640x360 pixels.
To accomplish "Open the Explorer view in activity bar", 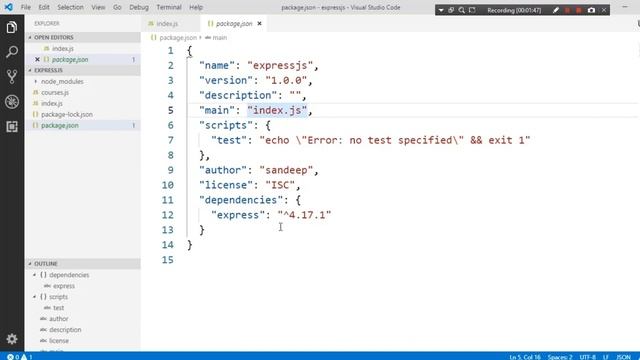I will (x=12, y=27).
